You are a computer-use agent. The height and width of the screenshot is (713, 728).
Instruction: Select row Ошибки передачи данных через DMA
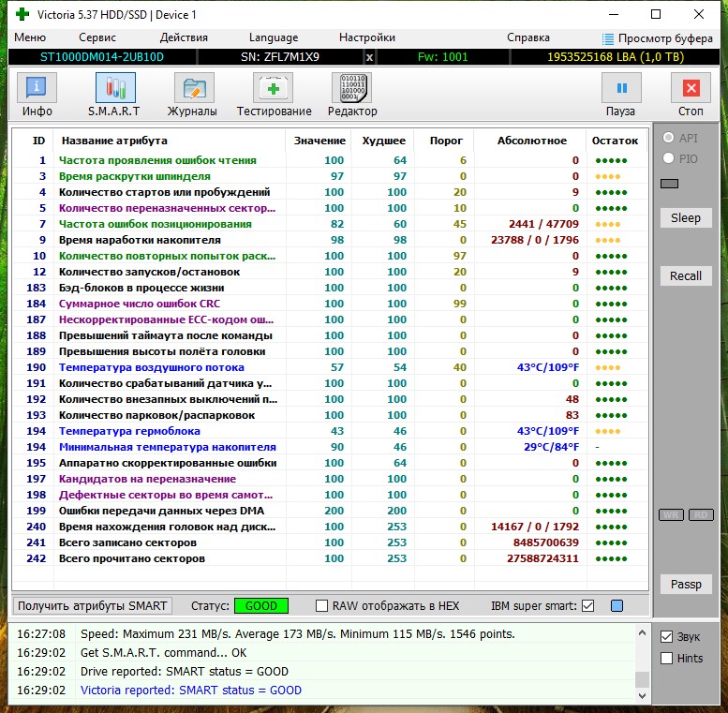point(330,511)
